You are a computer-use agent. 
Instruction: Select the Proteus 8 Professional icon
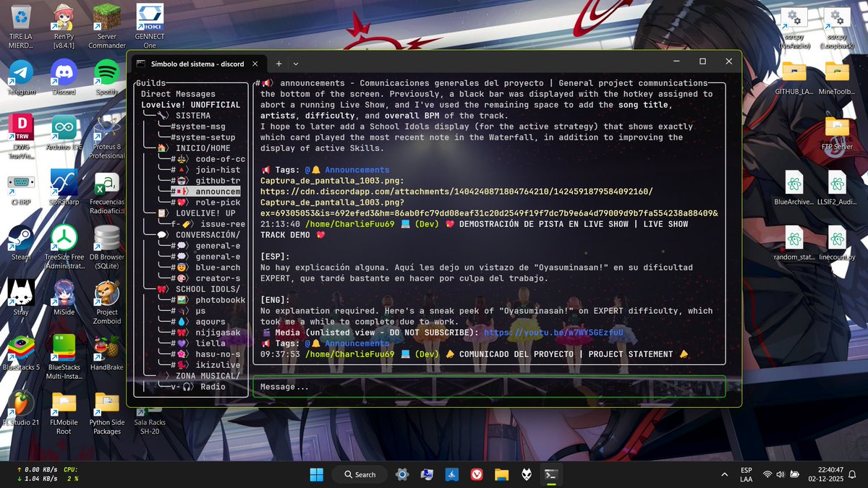pos(107,137)
